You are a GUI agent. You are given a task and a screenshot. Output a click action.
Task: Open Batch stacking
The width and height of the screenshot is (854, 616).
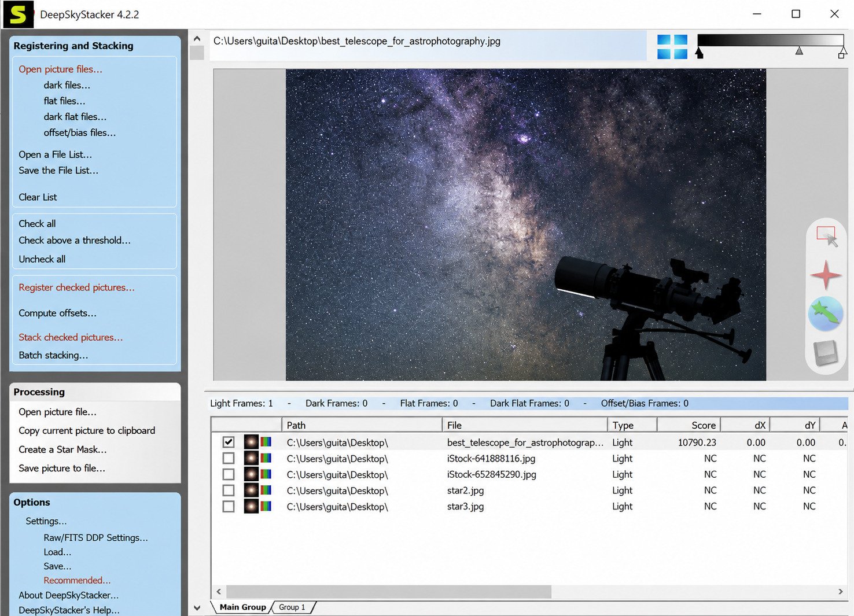[x=53, y=355]
